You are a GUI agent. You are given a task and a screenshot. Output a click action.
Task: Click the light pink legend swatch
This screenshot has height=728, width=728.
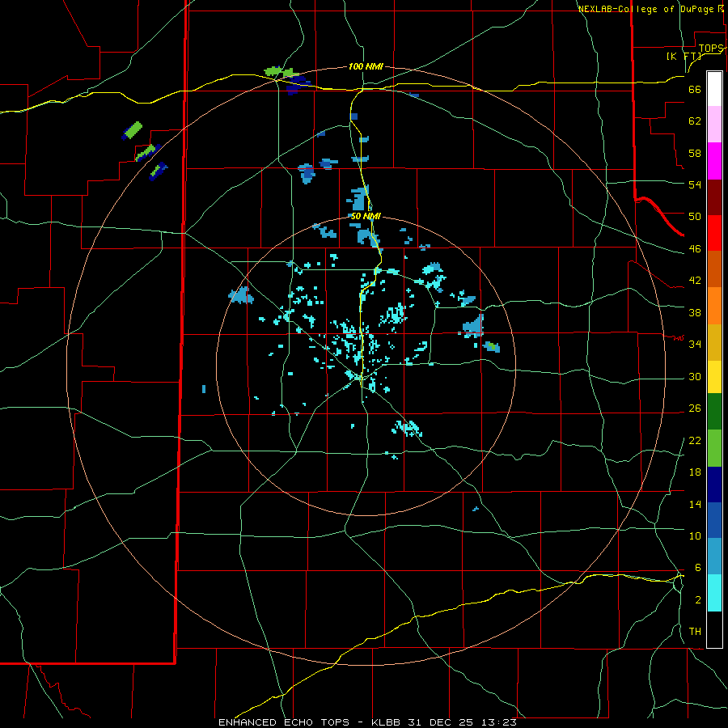tap(714, 125)
